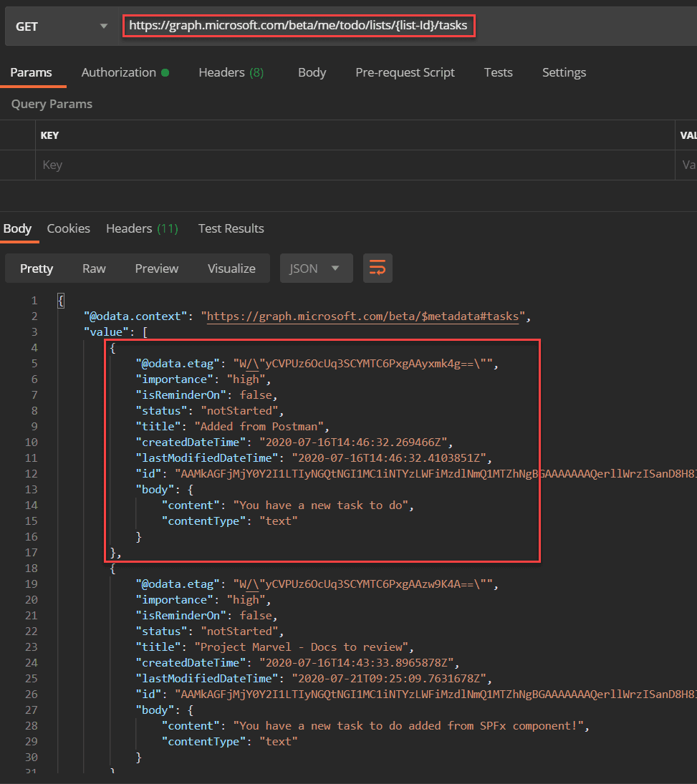697x784 pixels.
Task: Click the Key query param field
Action: 355,165
